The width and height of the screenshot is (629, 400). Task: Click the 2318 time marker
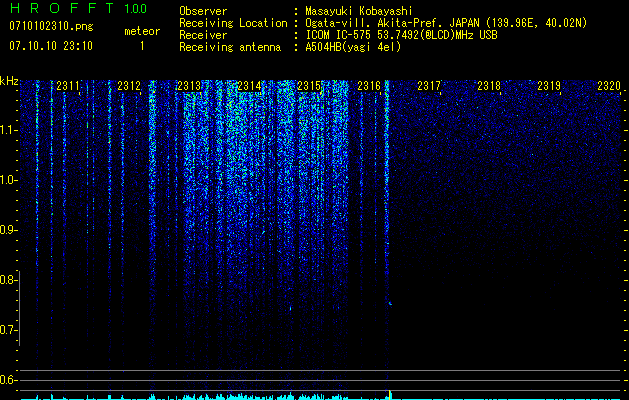click(x=489, y=85)
